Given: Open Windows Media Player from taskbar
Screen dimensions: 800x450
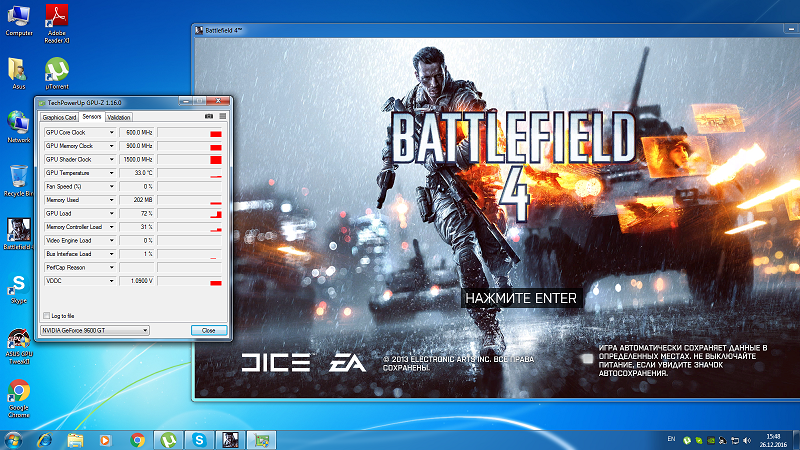Looking at the screenshot, I should click(106, 440).
